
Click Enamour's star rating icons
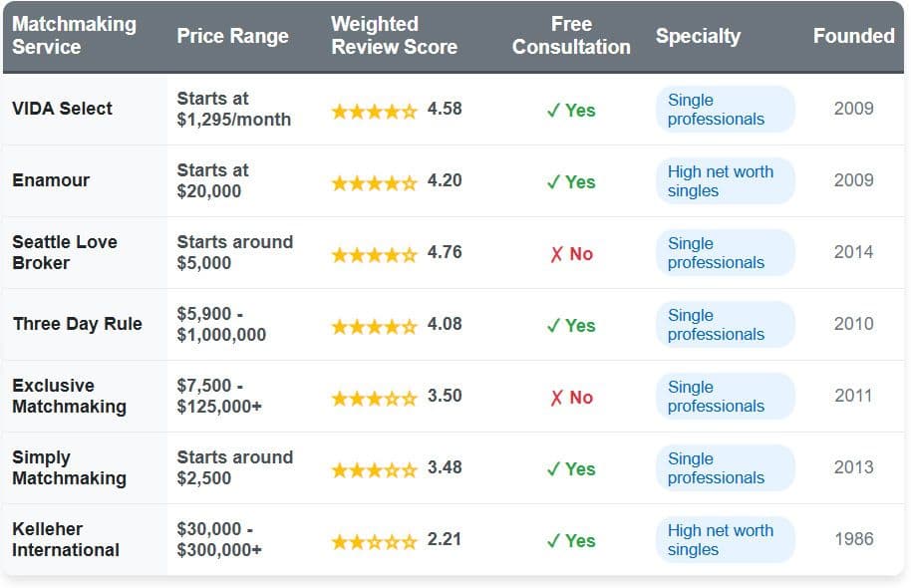click(374, 182)
